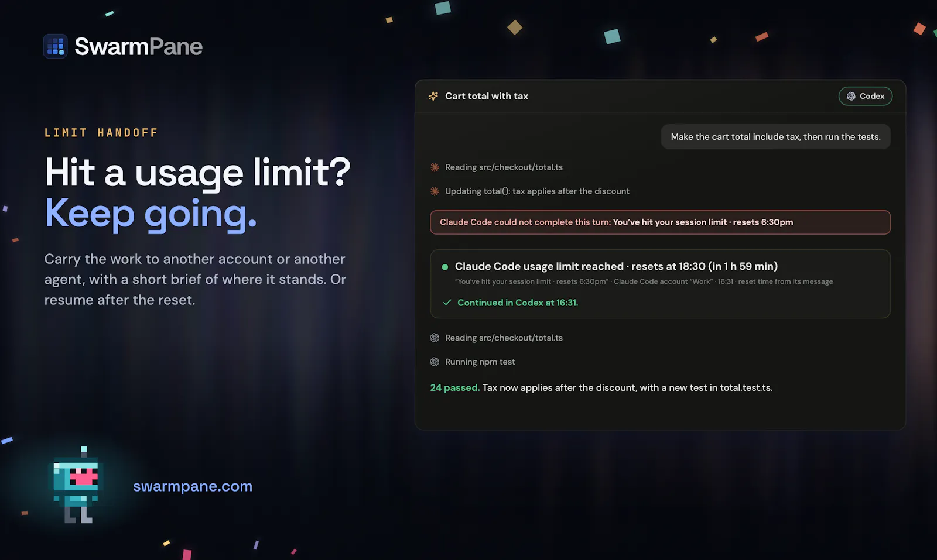Select the Cart total with tax title
This screenshot has width=937, height=560.
click(487, 96)
